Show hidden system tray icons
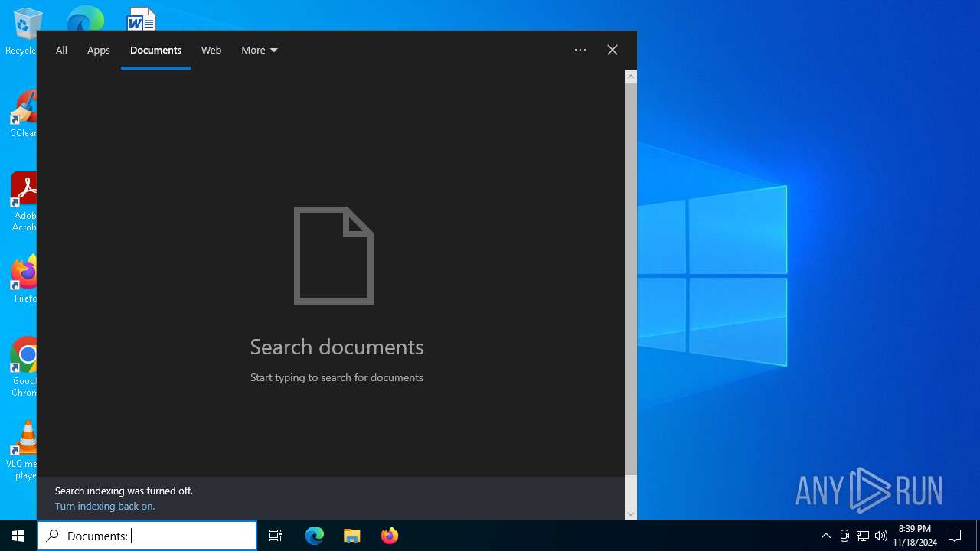The image size is (980, 551). [x=825, y=536]
